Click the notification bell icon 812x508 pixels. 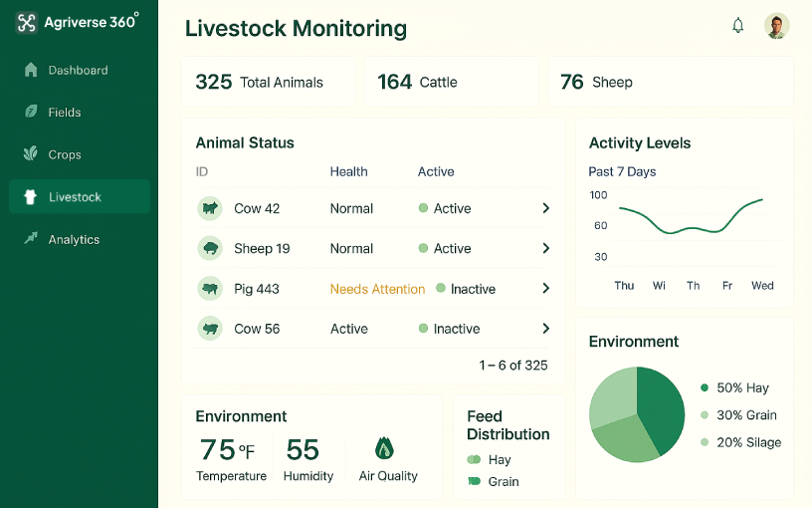click(737, 26)
